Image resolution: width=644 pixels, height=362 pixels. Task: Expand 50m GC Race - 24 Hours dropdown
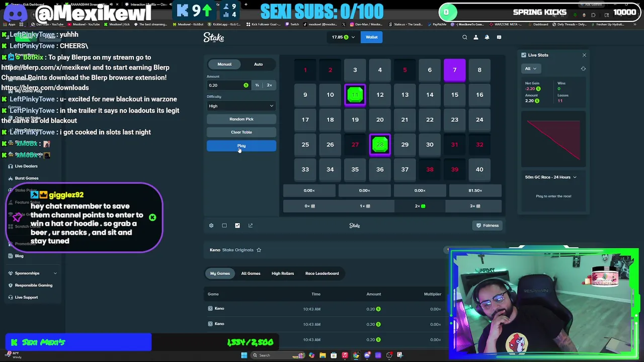point(551,177)
